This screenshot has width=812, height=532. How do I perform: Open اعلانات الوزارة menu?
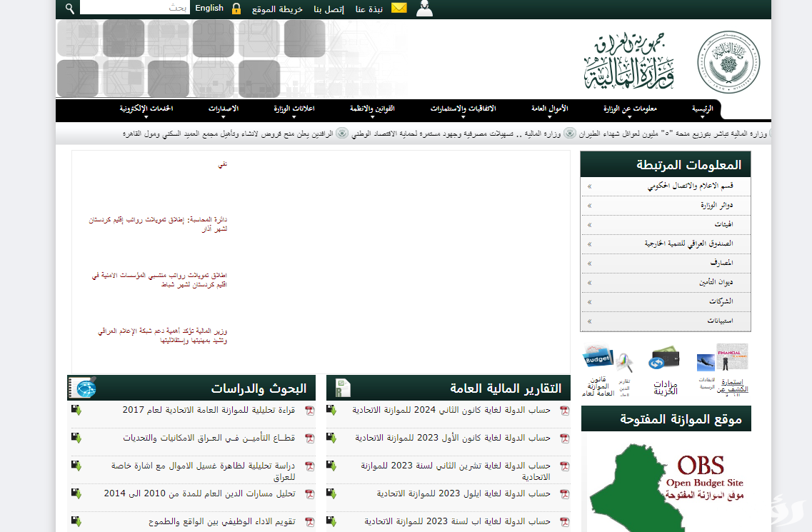294,109
